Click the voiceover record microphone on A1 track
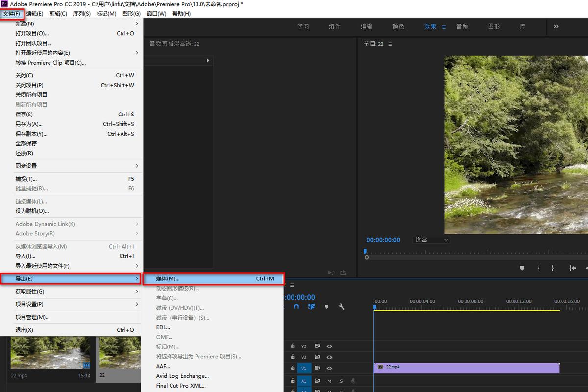 (x=354, y=381)
